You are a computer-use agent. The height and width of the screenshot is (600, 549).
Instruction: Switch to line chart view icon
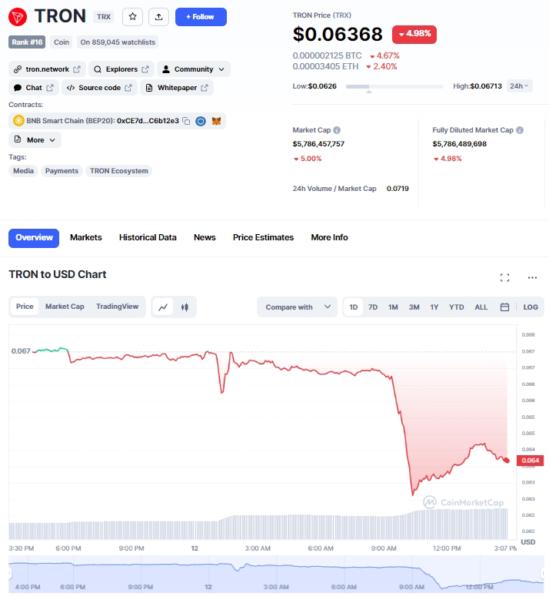point(163,307)
